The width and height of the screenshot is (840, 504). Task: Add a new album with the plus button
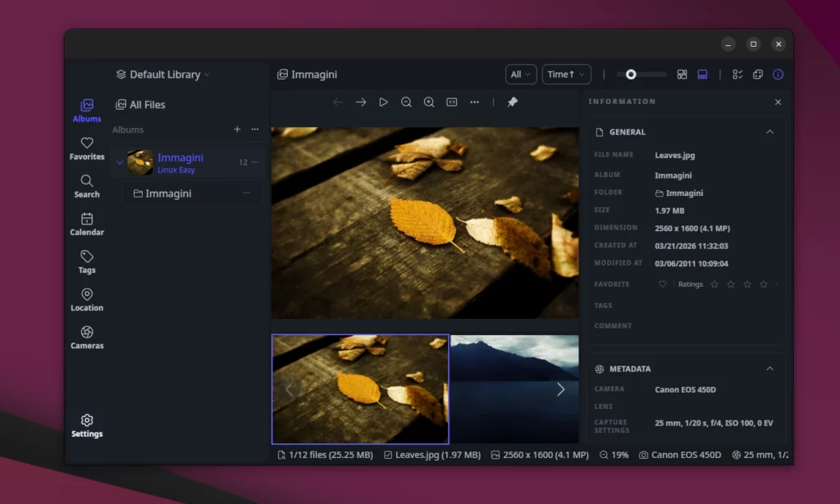(237, 129)
